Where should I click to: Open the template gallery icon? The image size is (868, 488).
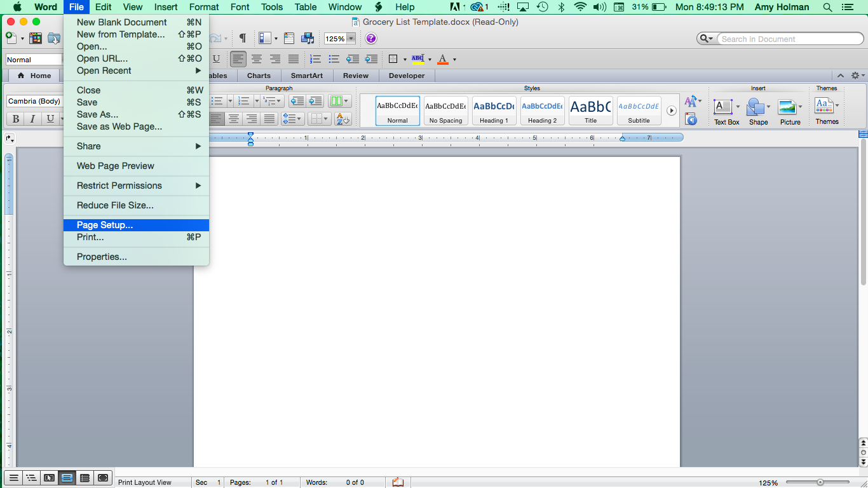pyautogui.click(x=36, y=39)
